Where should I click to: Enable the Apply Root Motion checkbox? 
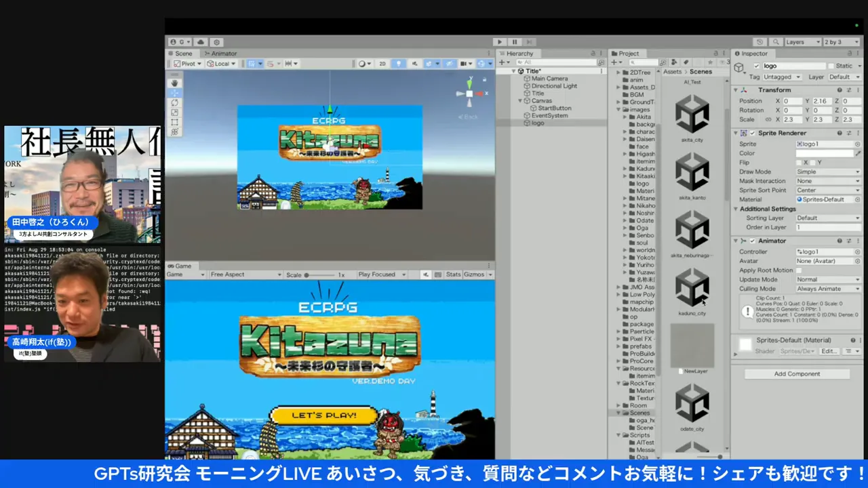(x=798, y=270)
